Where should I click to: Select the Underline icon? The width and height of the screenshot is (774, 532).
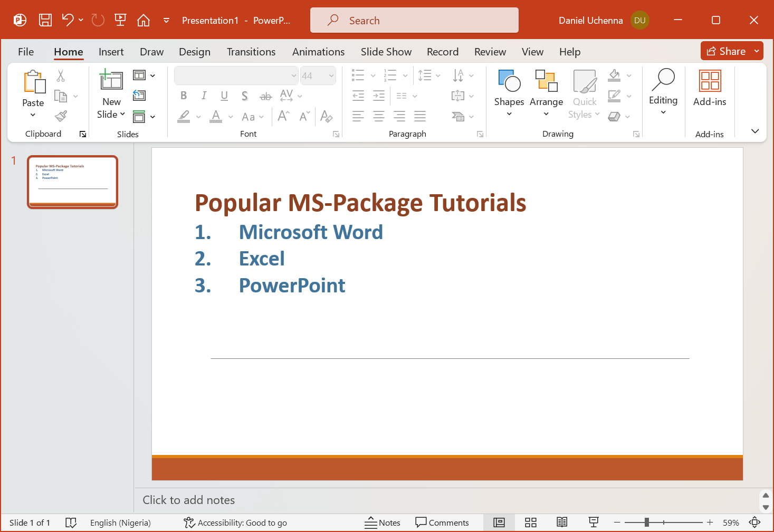224,96
